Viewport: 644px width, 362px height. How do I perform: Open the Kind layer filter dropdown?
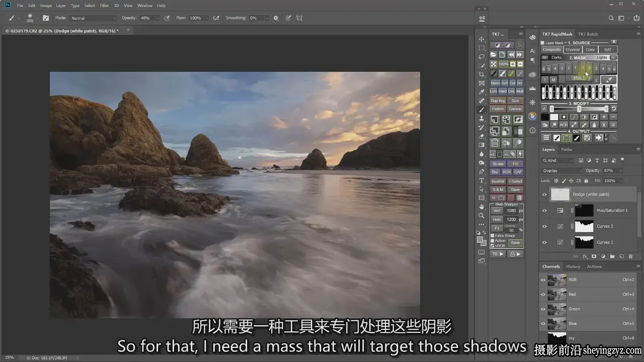click(557, 161)
